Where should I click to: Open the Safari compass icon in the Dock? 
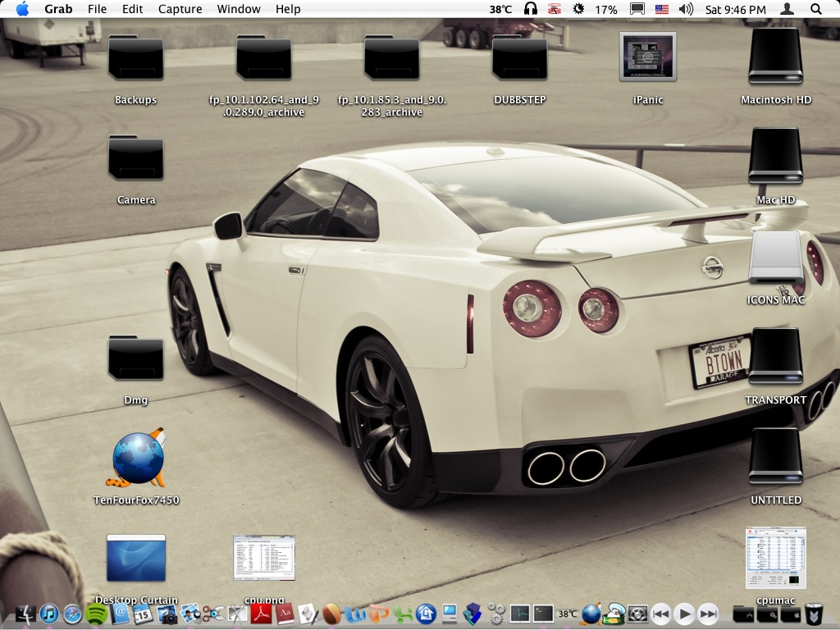click(72, 614)
